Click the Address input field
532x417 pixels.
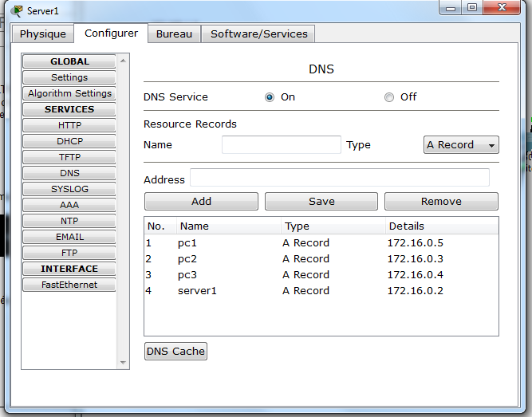point(339,178)
